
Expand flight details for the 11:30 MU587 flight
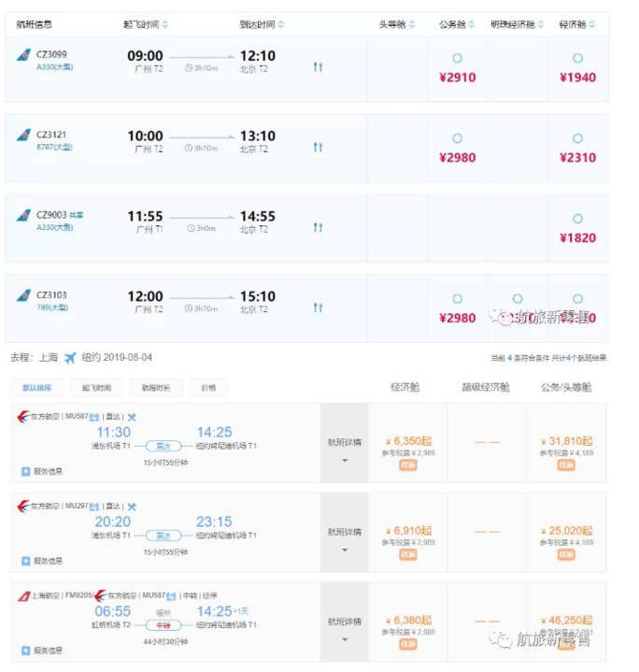(344, 449)
